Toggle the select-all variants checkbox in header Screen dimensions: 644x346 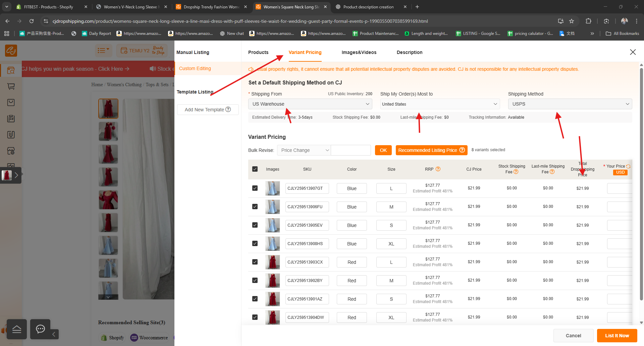[255, 169]
